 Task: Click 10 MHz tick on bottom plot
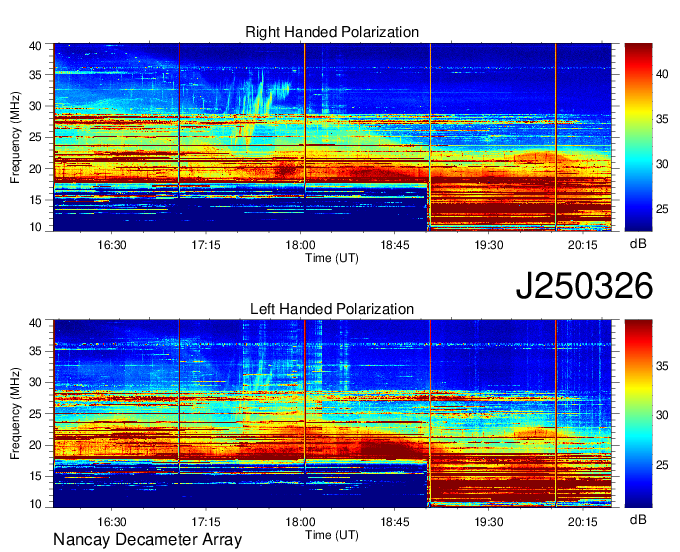click(x=35, y=503)
